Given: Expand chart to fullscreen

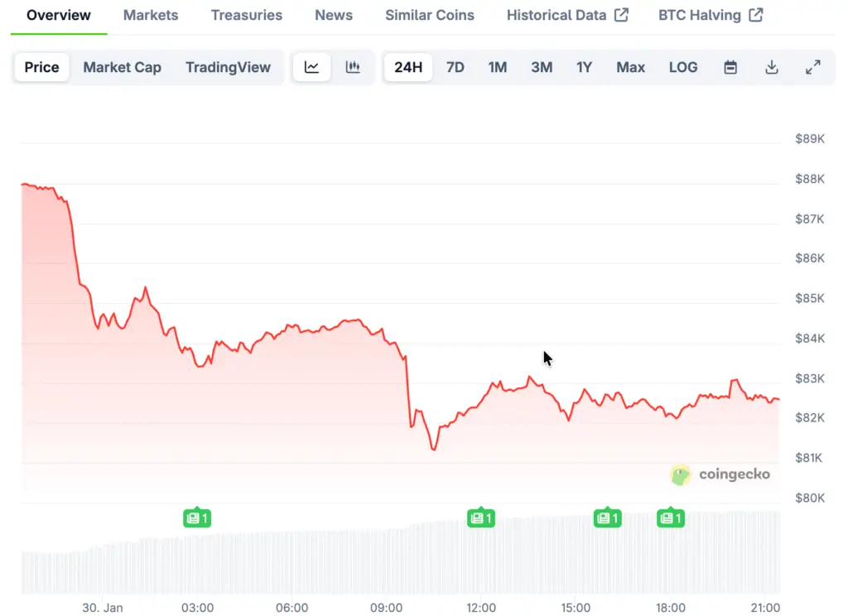Looking at the screenshot, I should 813,68.
